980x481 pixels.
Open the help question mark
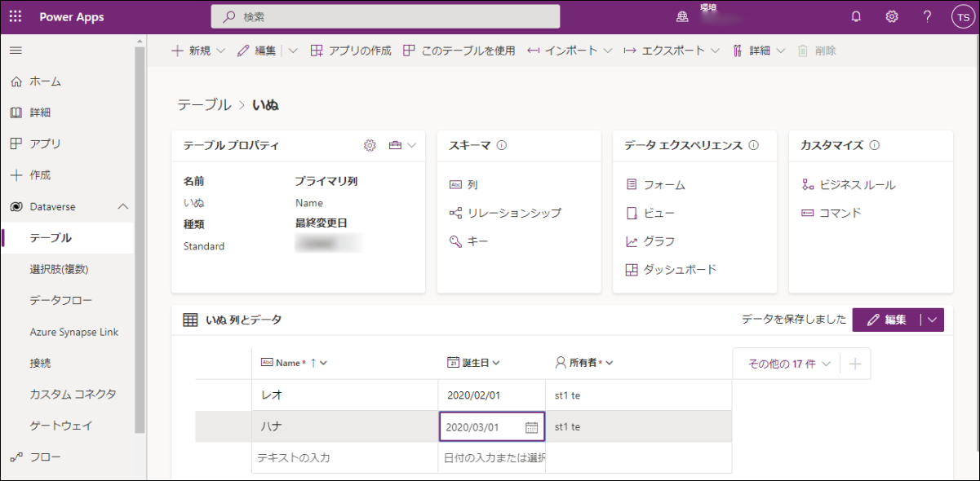pyautogui.click(x=927, y=17)
